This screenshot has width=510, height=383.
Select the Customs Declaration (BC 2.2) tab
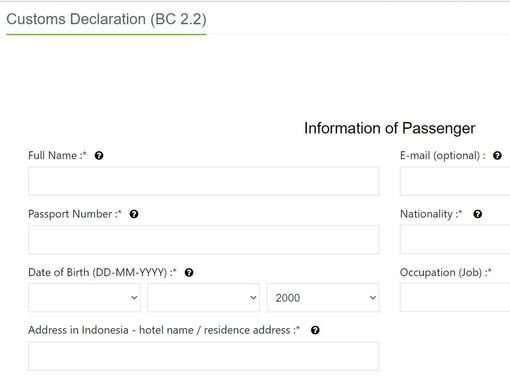click(x=106, y=19)
